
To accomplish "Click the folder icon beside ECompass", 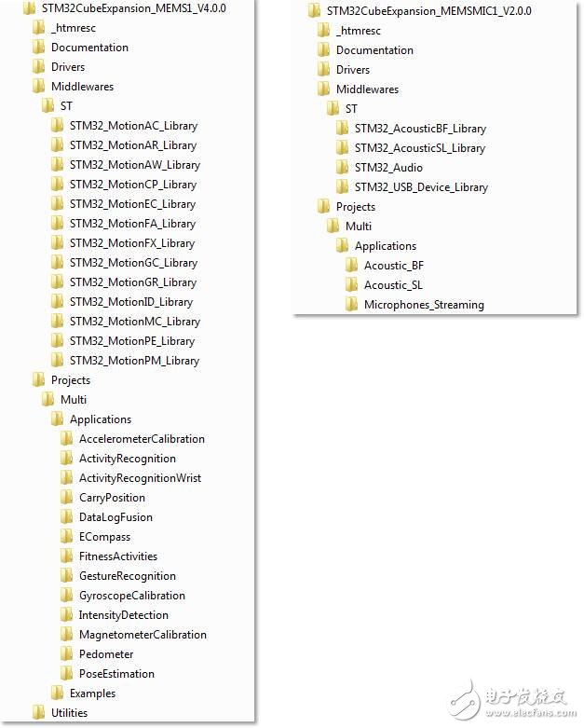I will [66, 537].
